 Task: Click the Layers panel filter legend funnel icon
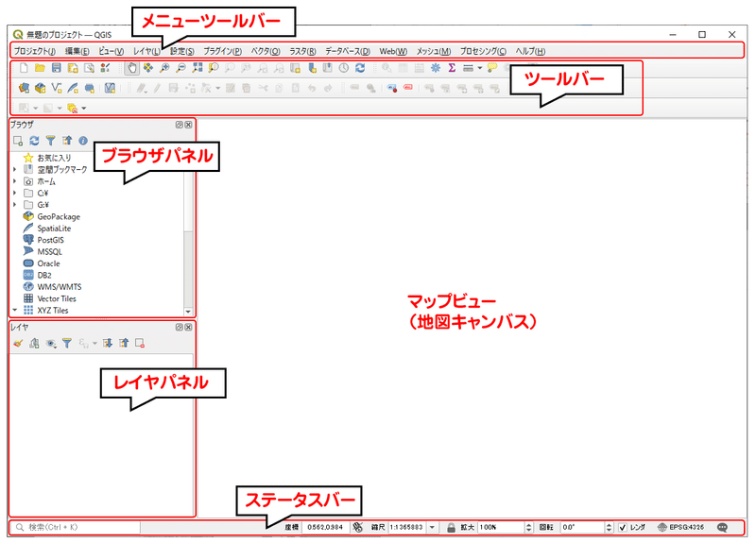(x=67, y=343)
